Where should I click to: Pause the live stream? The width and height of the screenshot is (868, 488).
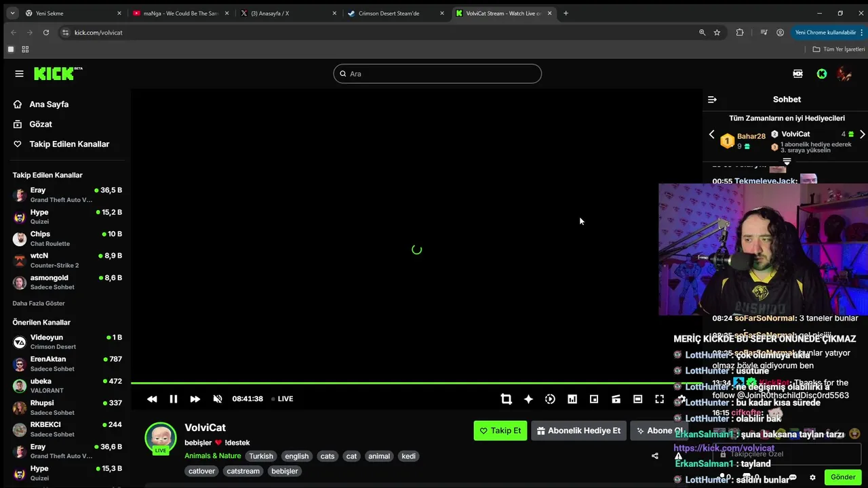point(174,399)
